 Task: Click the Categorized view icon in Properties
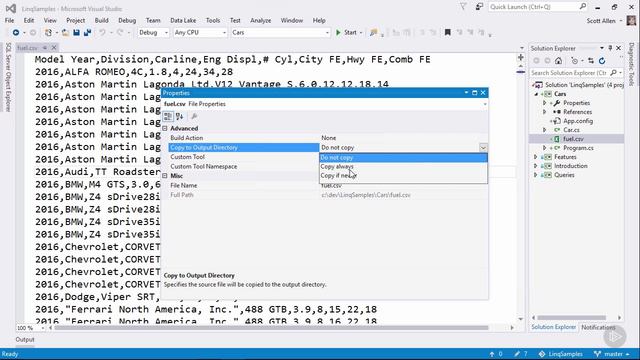coord(168,117)
